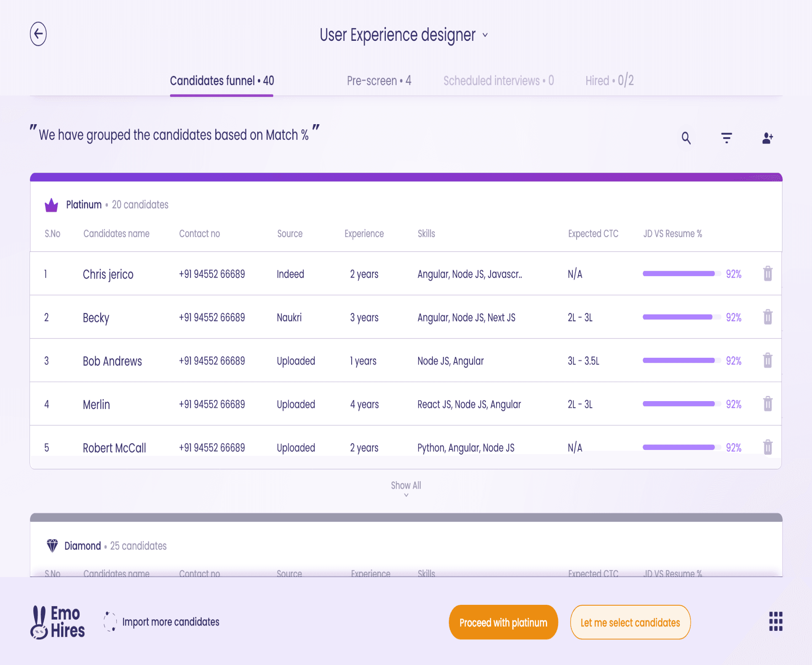Switch to the Pre-screen tab
Viewport: 812px width, 665px height.
(379, 80)
